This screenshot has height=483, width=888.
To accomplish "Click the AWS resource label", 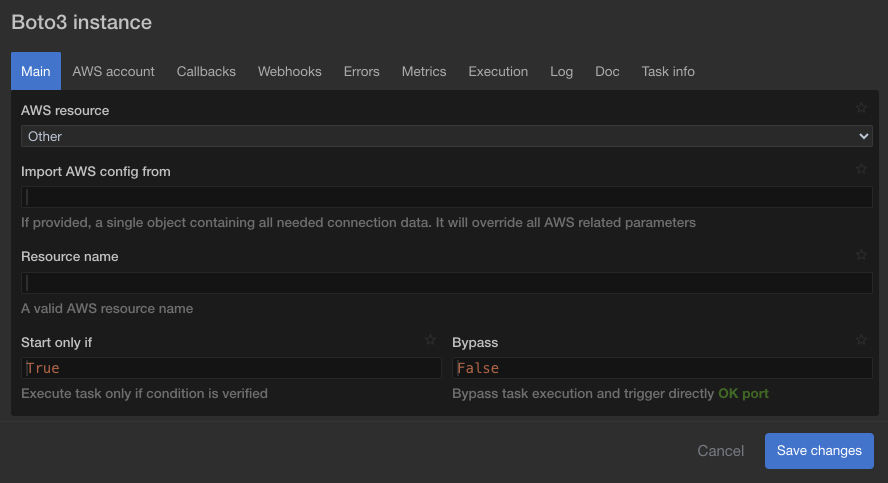I will [65, 110].
